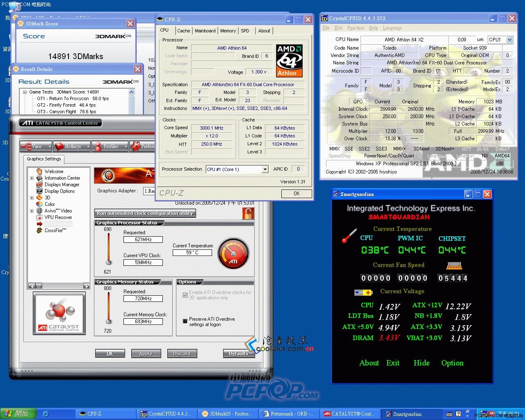
Task: Click the Smartguardian thermometer icon
Action: 349,236
